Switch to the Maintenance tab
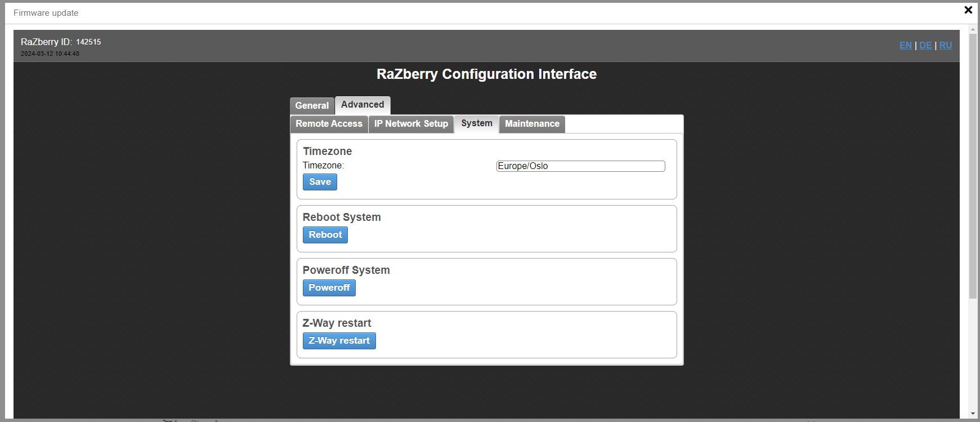 click(x=532, y=124)
